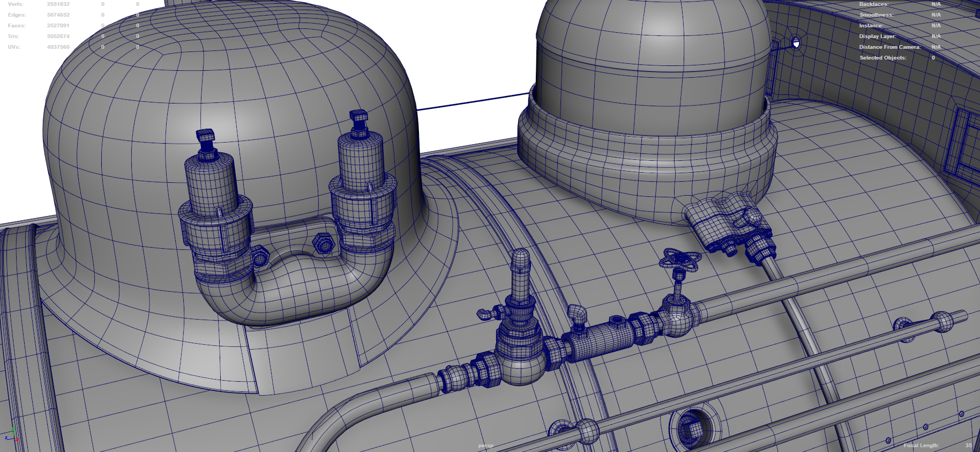Click the Tris label in the poly count HUD

point(13,36)
